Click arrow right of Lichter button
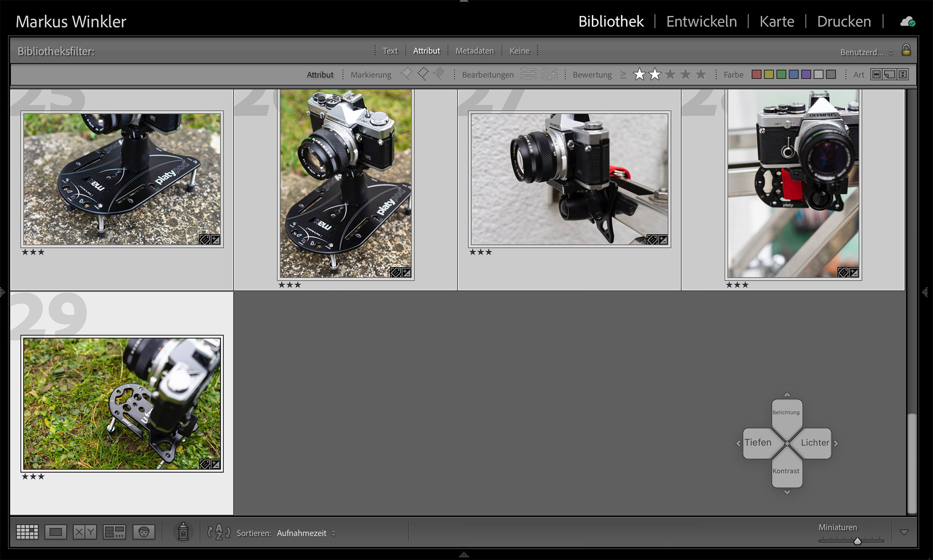 (x=836, y=443)
